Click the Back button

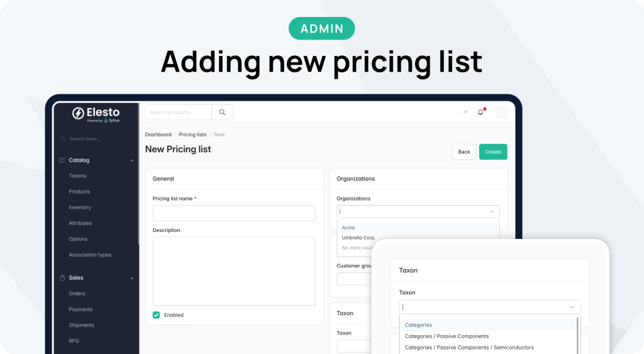click(x=464, y=152)
